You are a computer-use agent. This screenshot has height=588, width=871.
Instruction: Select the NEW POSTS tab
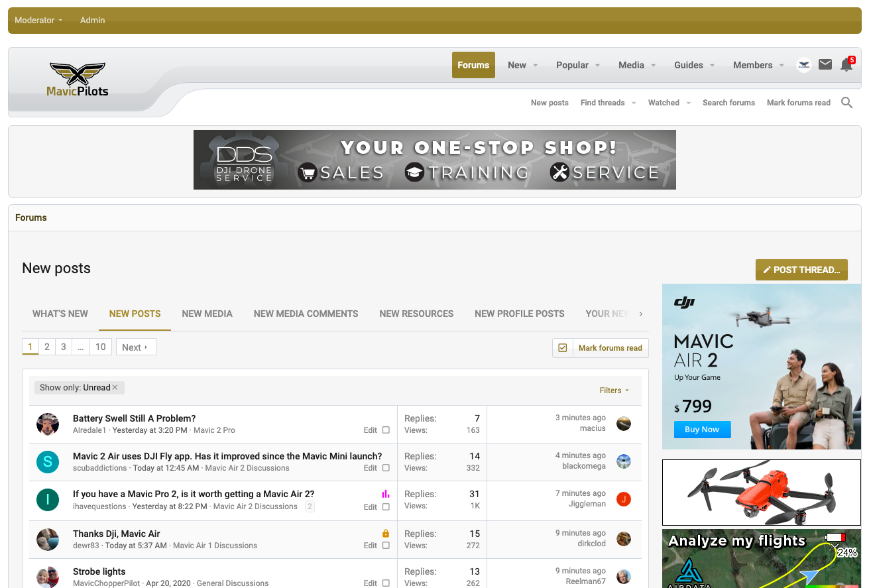tap(135, 314)
